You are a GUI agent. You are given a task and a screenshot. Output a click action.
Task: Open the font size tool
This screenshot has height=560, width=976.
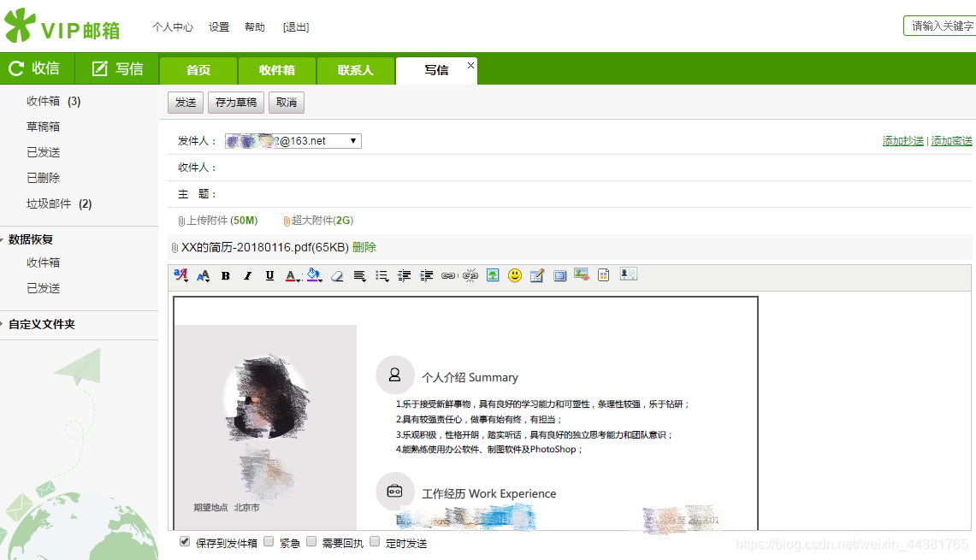point(203,275)
